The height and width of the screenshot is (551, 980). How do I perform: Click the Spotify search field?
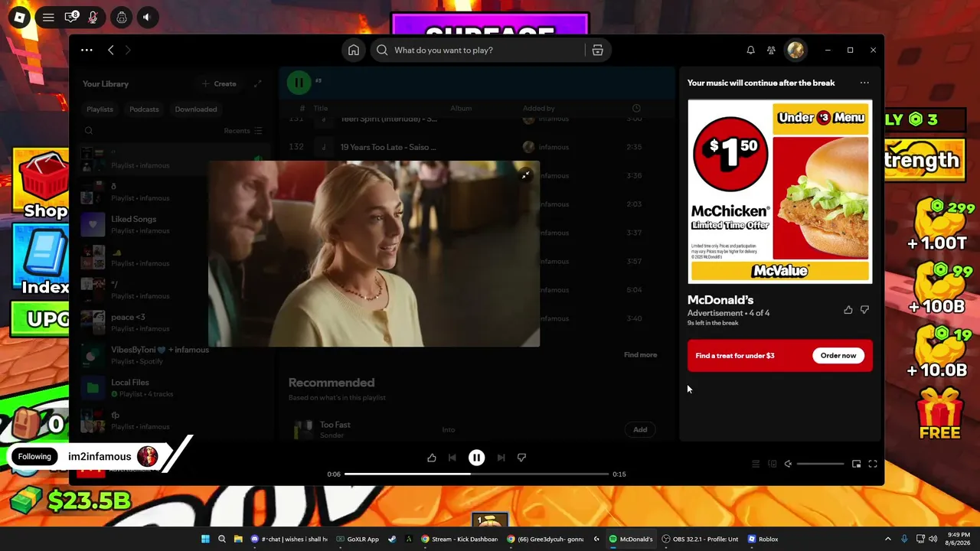click(x=478, y=50)
